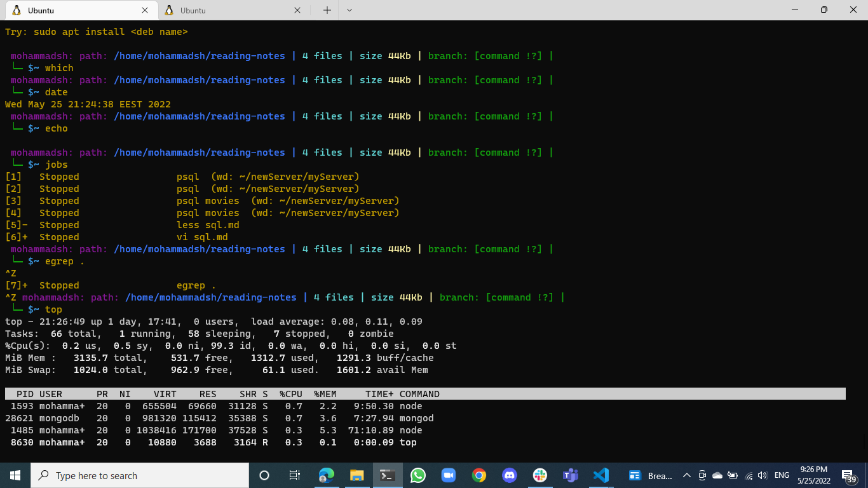The image size is (868, 488).
Task: Open a new terminal tab with plus button
Action: pos(327,10)
